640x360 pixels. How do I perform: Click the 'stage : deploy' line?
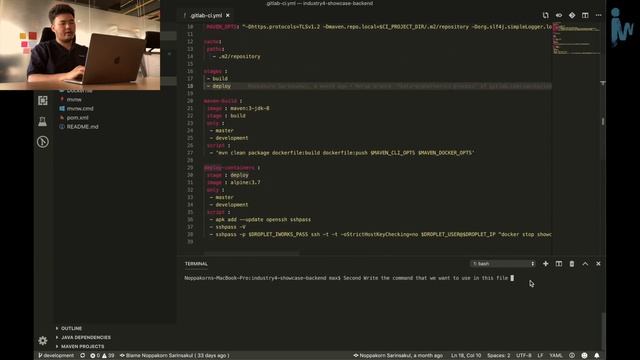227,175
